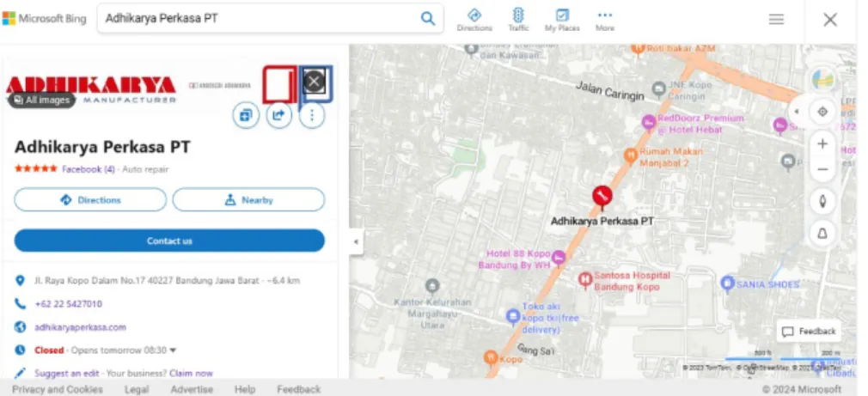Image resolution: width=868 pixels, height=396 pixels.
Task: Zoom in the map with plus button
Action: (x=822, y=143)
